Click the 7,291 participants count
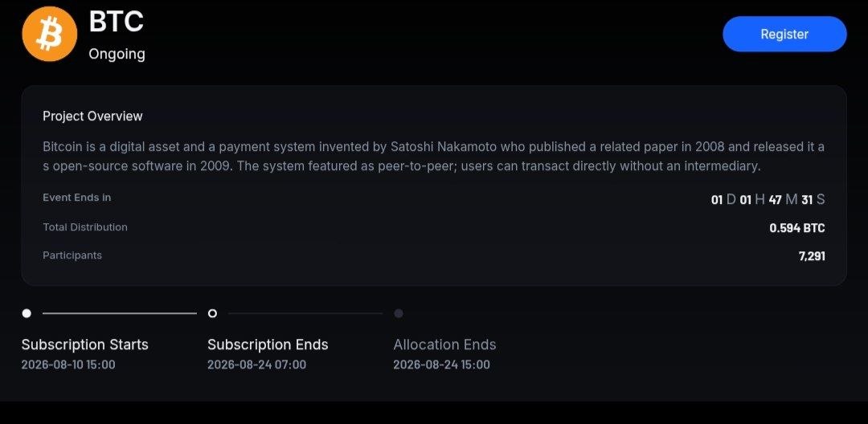This screenshot has width=868, height=424. pyautogui.click(x=812, y=256)
